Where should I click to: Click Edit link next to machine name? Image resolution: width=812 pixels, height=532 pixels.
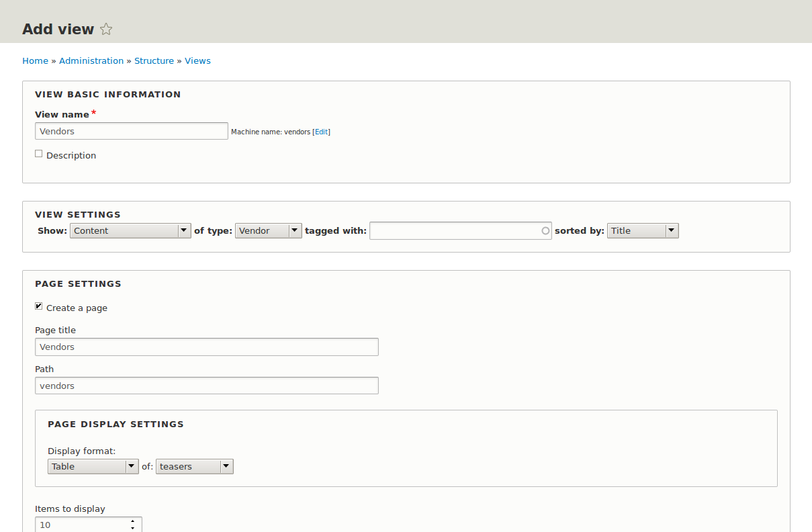(x=321, y=132)
